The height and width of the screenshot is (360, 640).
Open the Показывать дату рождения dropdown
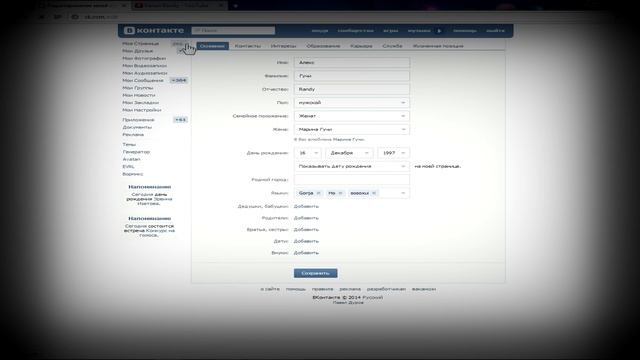tap(352, 166)
